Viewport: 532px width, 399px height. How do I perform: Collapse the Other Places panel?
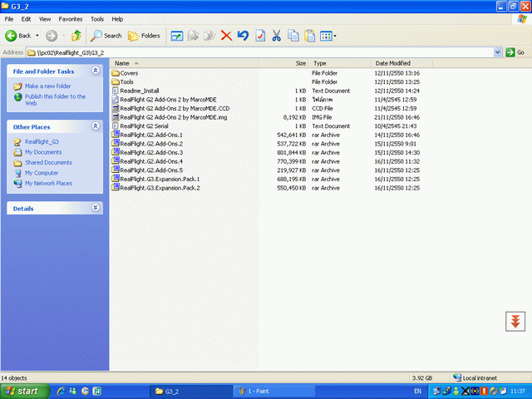tap(96, 127)
